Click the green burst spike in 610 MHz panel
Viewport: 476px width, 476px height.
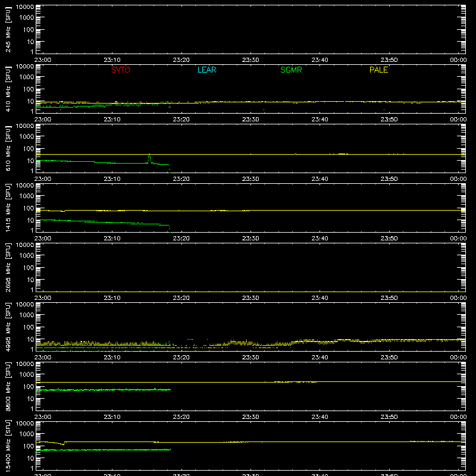pos(149,158)
